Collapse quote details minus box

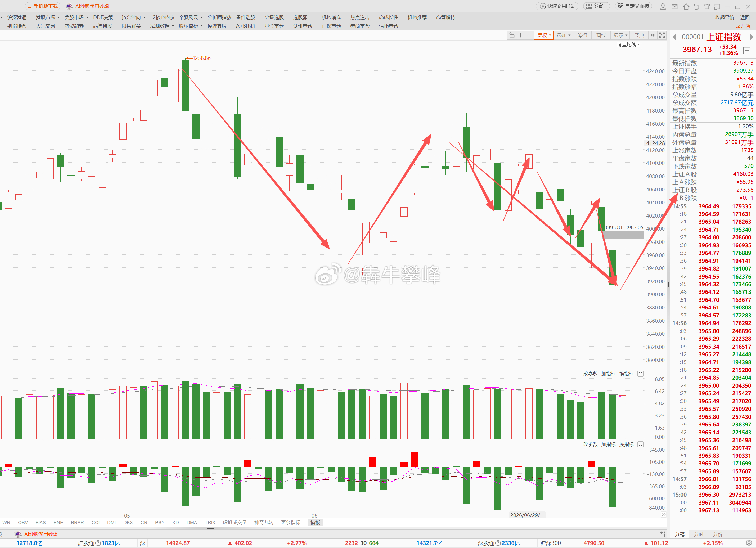[747, 51]
